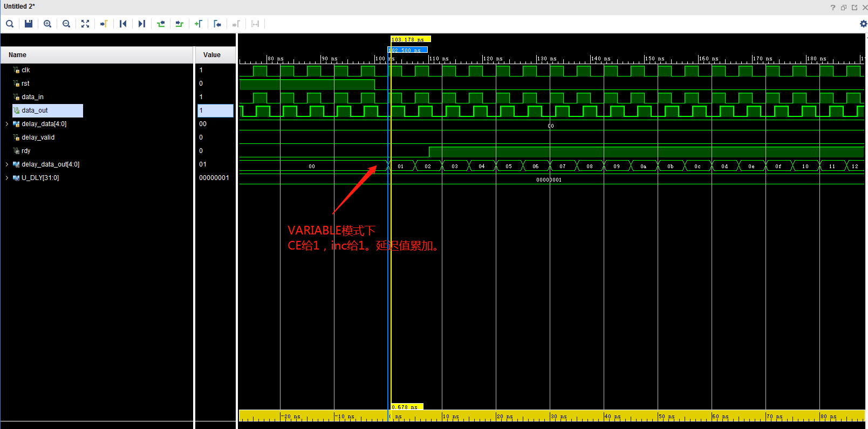Screen dimensions: 868x429
Task: Click the minimize panel icon next to help
Action: (x=844, y=8)
